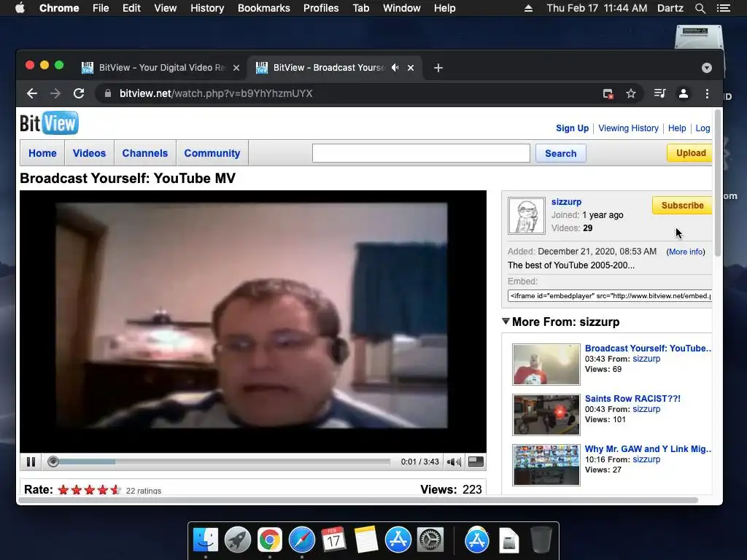Image resolution: width=747 pixels, height=560 pixels.
Task: Open Notes icon in the Dock
Action: (366, 540)
